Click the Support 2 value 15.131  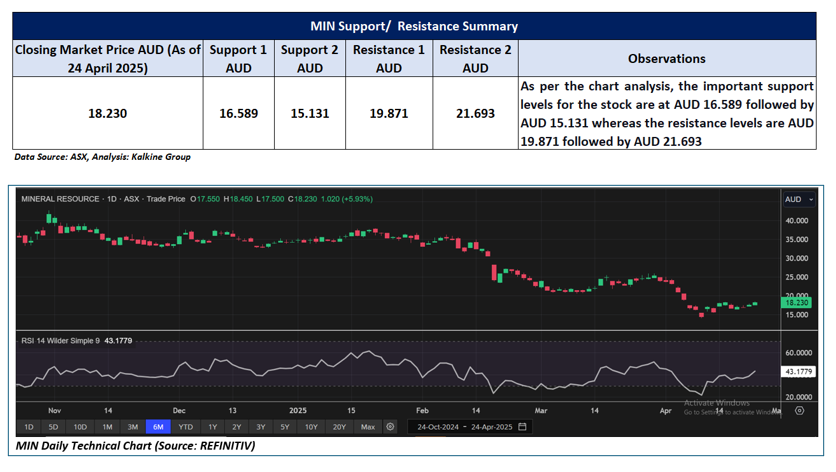pyautogui.click(x=310, y=113)
